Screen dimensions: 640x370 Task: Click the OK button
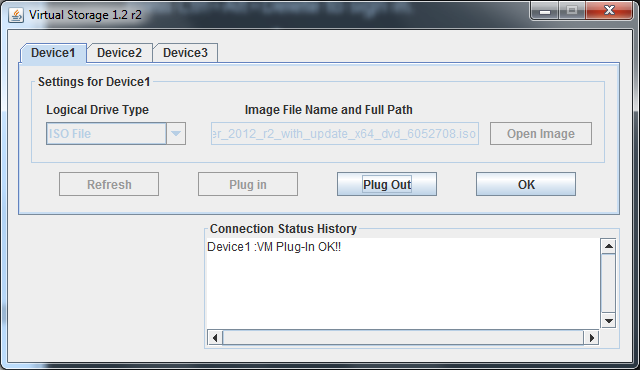(526, 184)
